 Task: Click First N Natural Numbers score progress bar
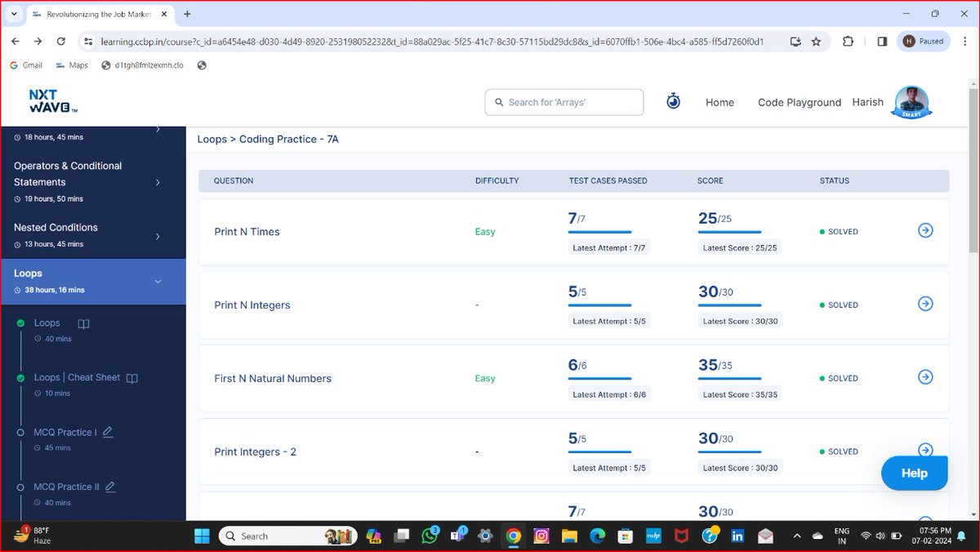729,379
